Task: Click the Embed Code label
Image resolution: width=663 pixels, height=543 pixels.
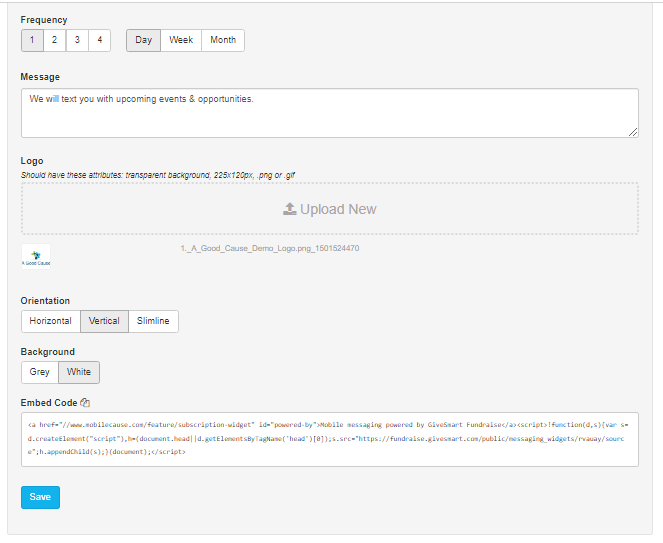Action: coord(49,403)
